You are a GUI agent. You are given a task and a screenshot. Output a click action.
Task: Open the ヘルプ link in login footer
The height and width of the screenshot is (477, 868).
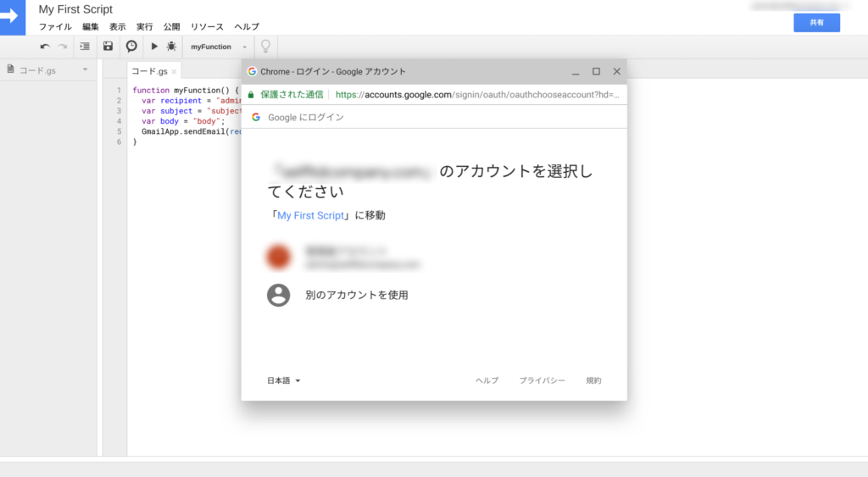click(487, 380)
